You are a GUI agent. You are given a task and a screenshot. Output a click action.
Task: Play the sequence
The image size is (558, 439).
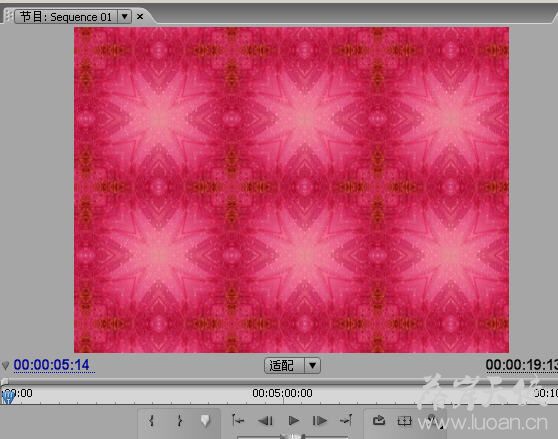click(294, 421)
